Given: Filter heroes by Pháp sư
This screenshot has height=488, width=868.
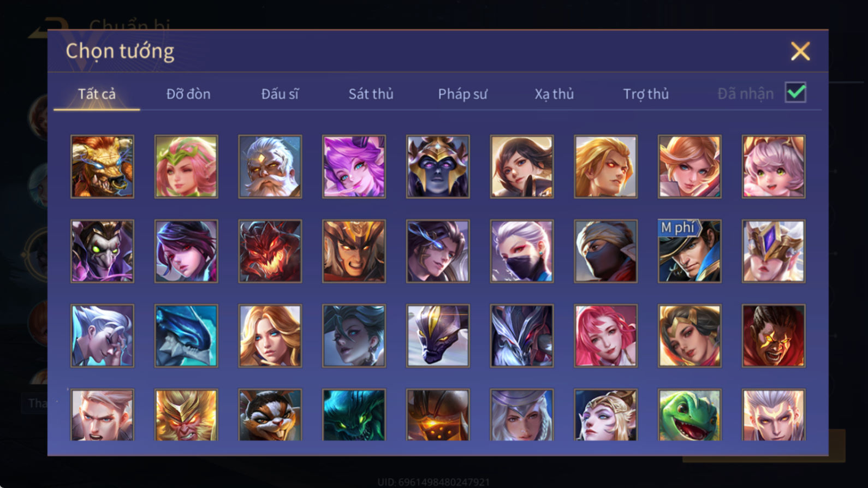Looking at the screenshot, I should pos(462,94).
